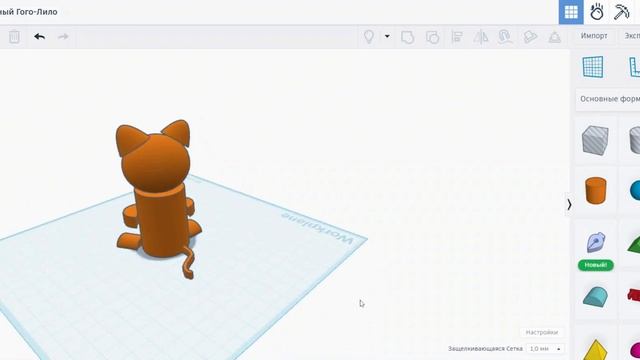Collapse the shapes panel chevron
This screenshot has height=360, width=640.
pyautogui.click(x=569, y=204)
